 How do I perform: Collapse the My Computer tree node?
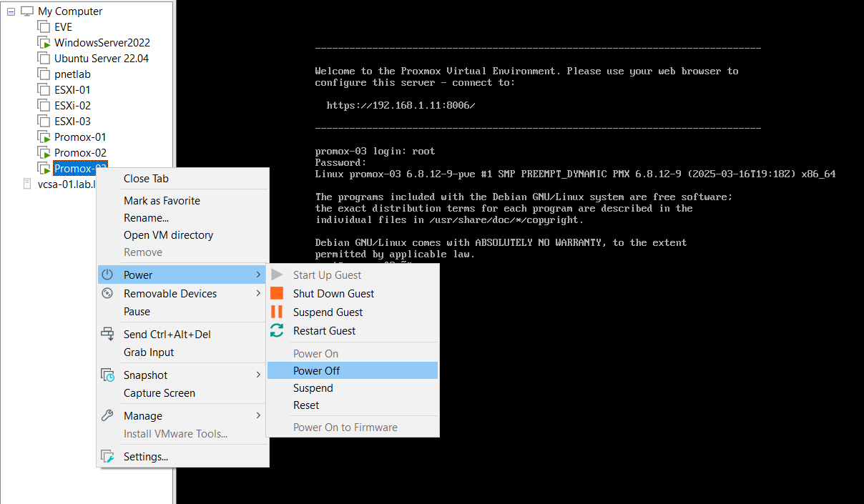coord(11,11)
